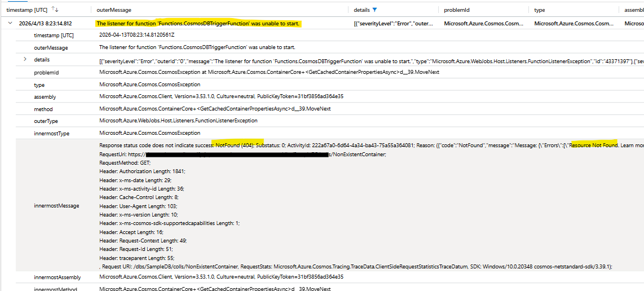Open the filter icon on details column
The image size is (644, 291).
pos(375,10)
